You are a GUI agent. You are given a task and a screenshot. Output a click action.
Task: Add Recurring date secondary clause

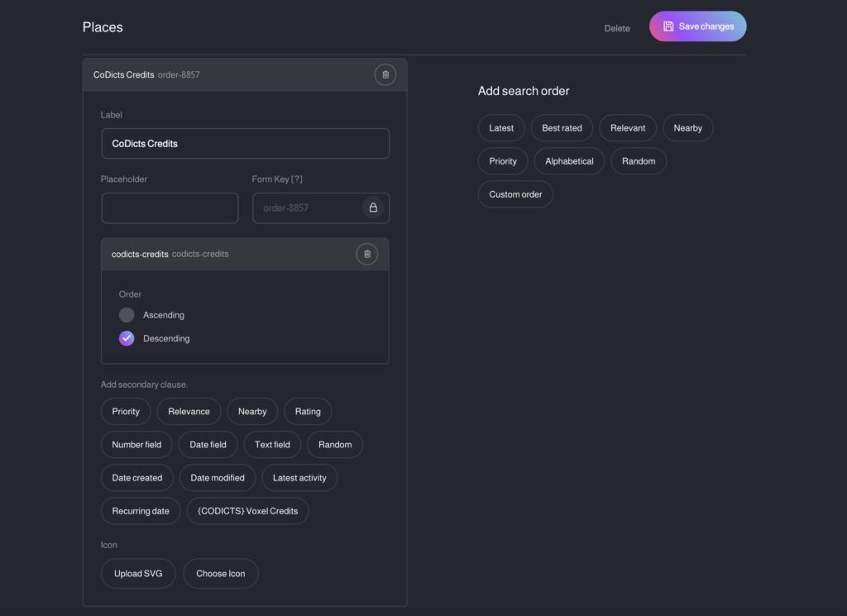(x=141, y=511)
